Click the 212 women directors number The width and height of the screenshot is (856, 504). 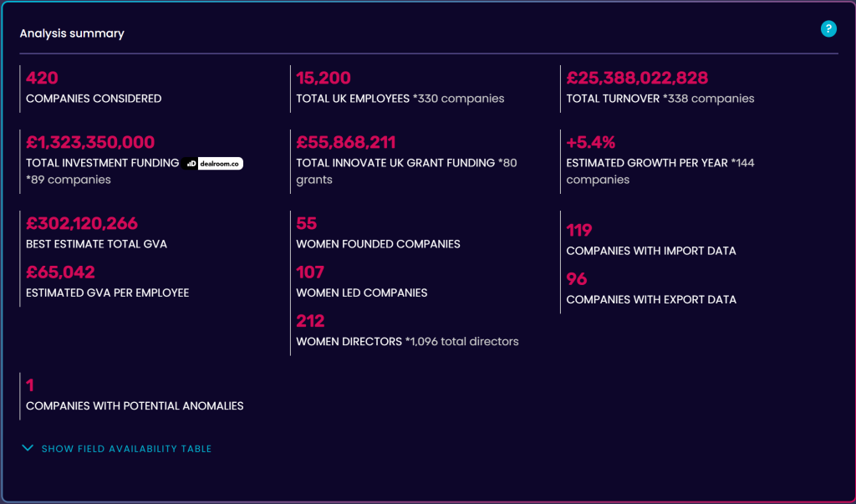[x=310, y=321]
